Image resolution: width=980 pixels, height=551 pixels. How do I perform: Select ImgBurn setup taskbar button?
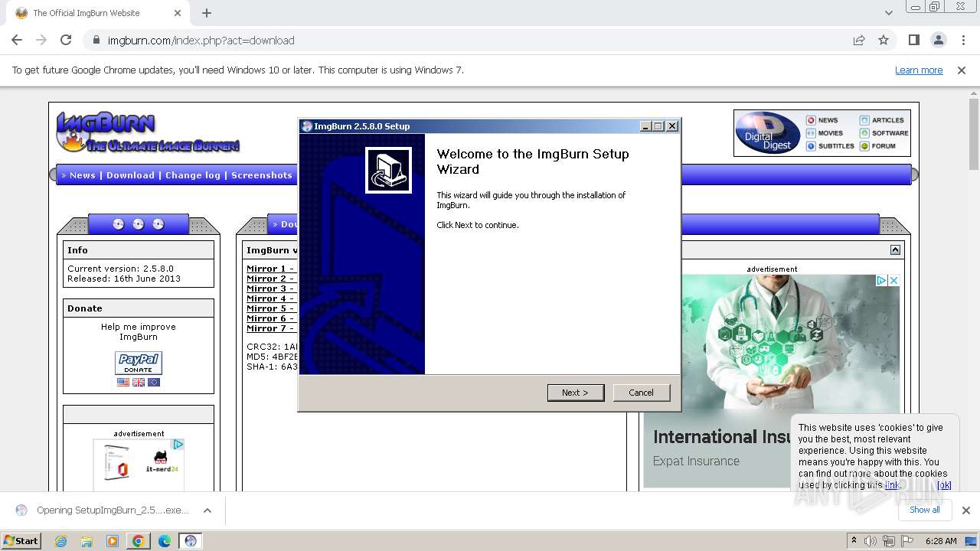191,541
